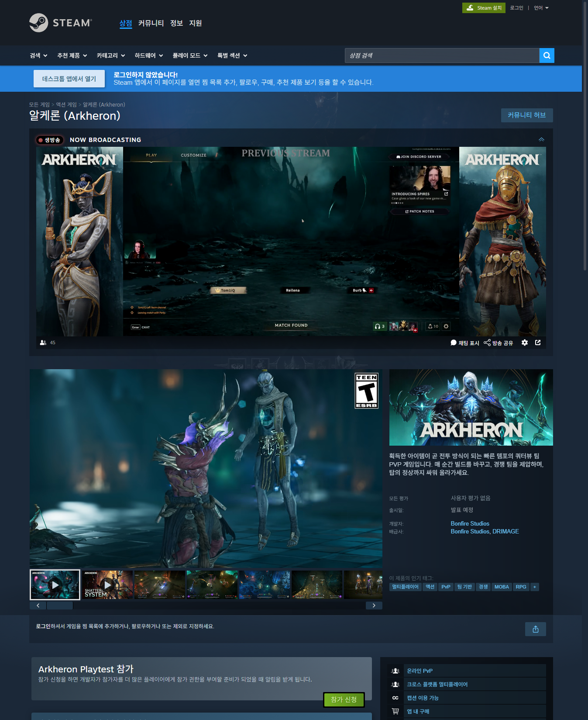Click inside the 상점 검색 field
Image resolution: width=588 pixels, height=720 pixels.
point(442,55)
